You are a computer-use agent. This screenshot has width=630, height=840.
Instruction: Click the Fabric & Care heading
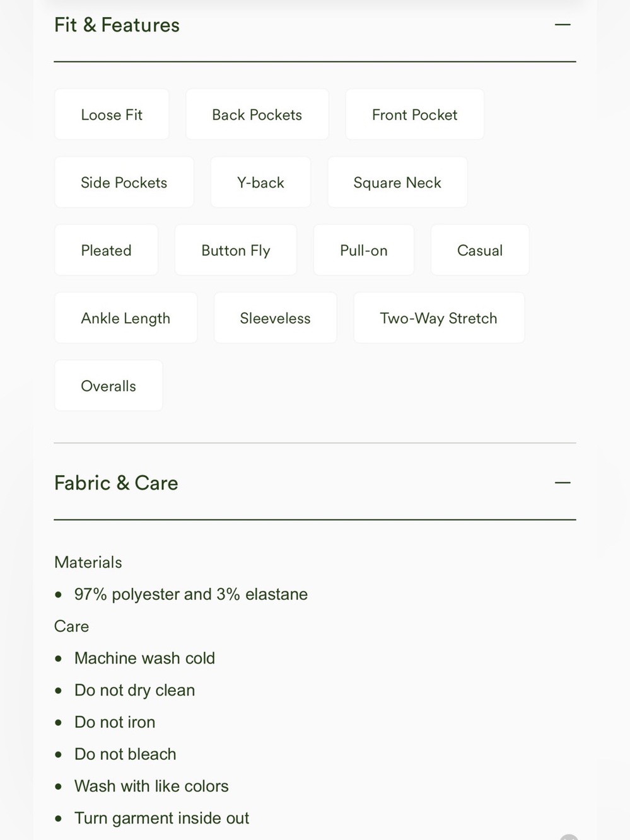click(116, 483)
